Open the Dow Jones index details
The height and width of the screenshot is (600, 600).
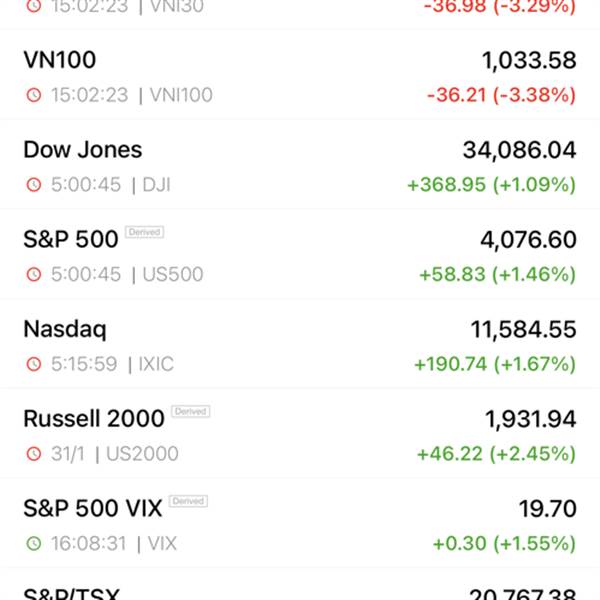point(300,165)
